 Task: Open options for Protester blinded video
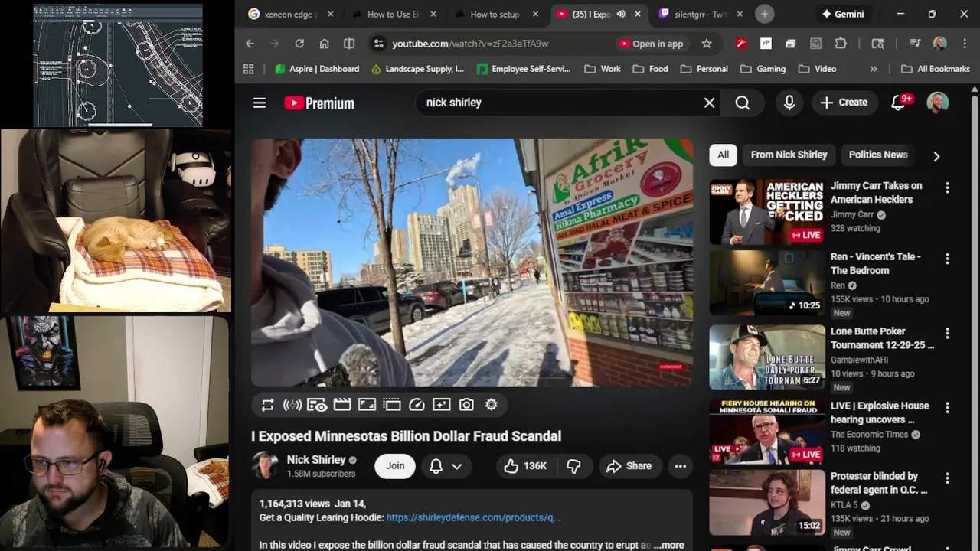pyautogui.click(x=947, y=478)
